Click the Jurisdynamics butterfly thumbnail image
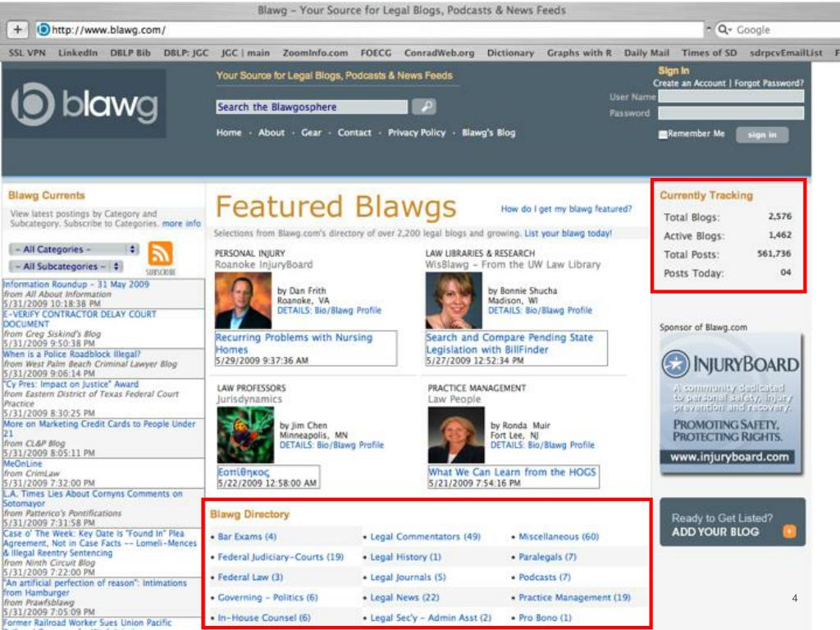 [245, 435]
